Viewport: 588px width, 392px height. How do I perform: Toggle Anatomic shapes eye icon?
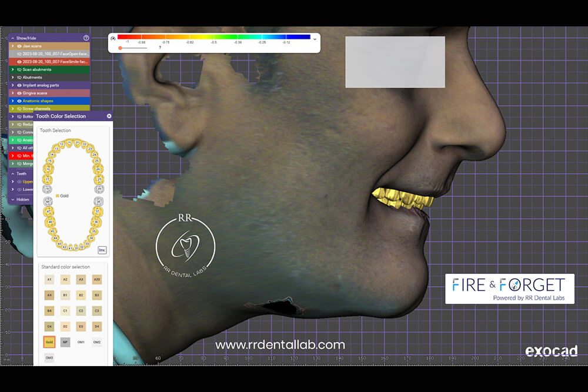point(19,100)
